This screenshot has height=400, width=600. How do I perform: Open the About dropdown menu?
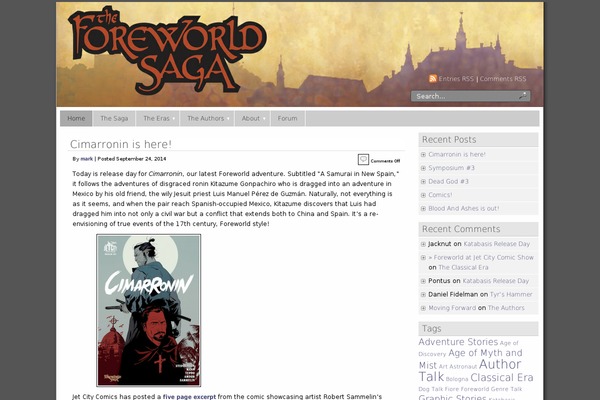pos(252,118)
